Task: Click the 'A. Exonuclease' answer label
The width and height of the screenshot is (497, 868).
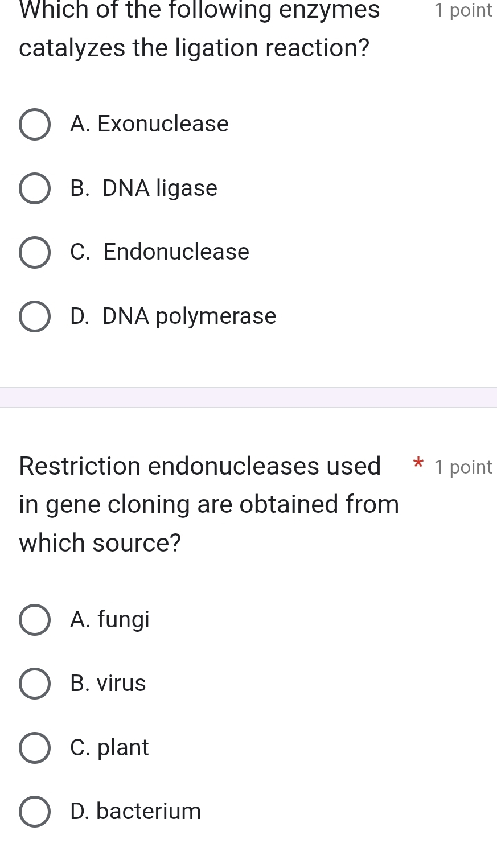Action: (149, 124)
